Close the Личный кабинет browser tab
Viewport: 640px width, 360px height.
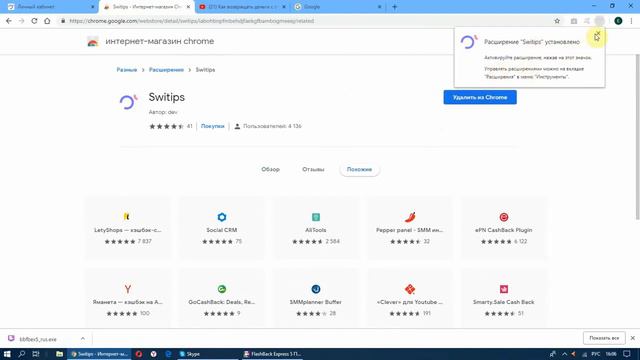coord(92,7)
